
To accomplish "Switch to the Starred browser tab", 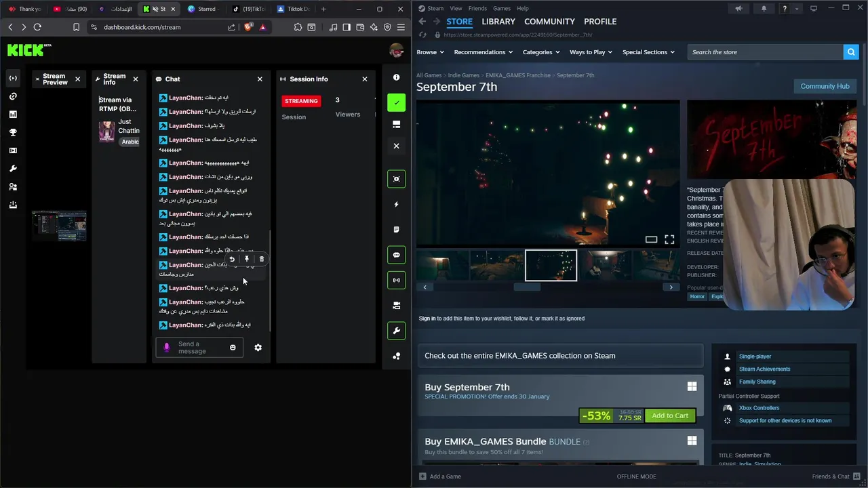I will tap(202, 9).
